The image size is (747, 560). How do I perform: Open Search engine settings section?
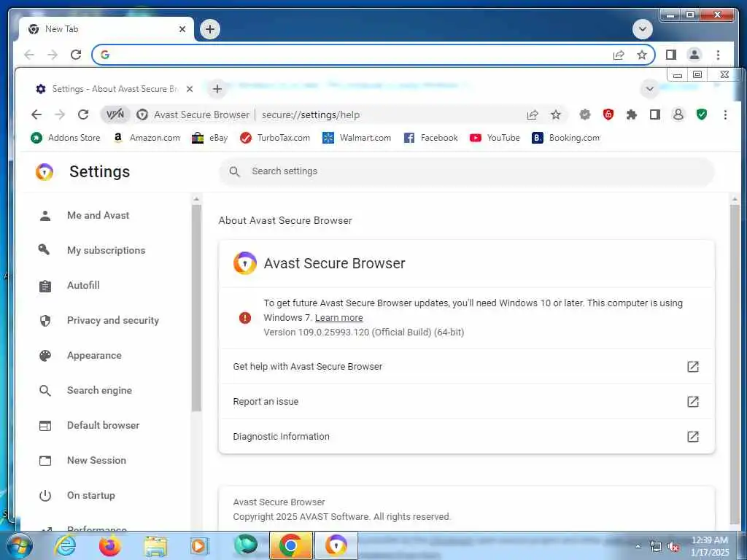click(x=99, y=391)
